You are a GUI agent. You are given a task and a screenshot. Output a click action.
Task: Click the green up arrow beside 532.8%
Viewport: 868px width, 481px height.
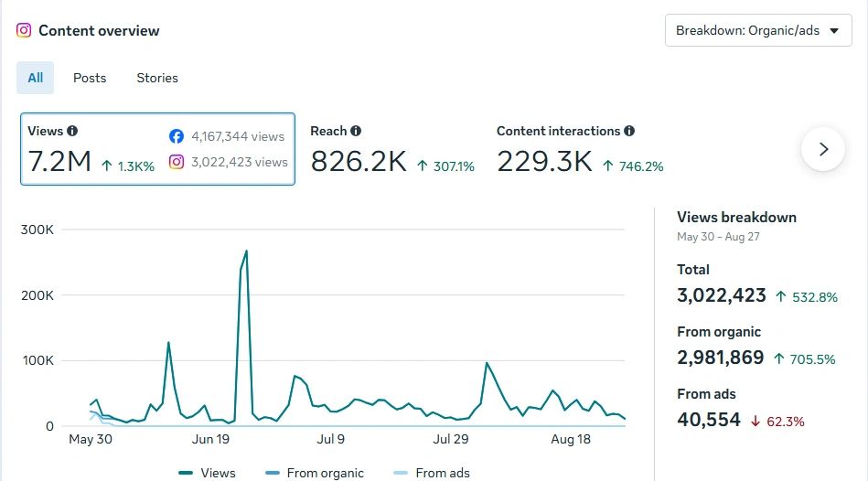(780, 296)
